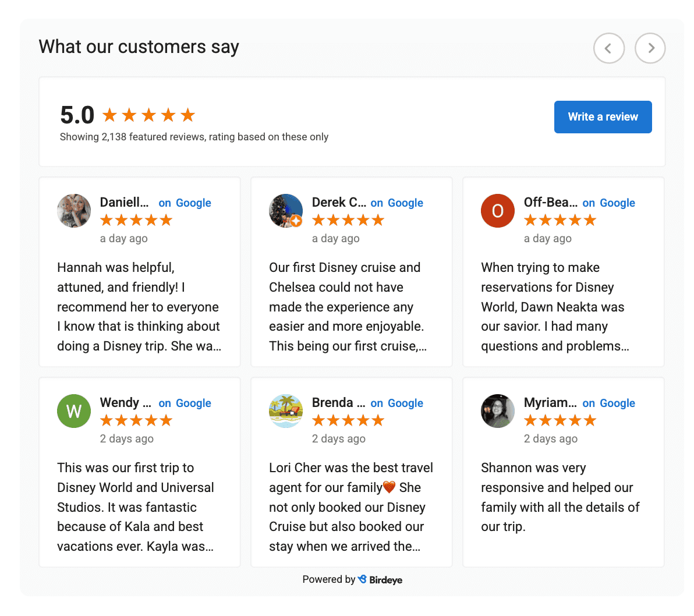
Task: Click Danielle's profile avatar icon
Action: tap(74, 211)
